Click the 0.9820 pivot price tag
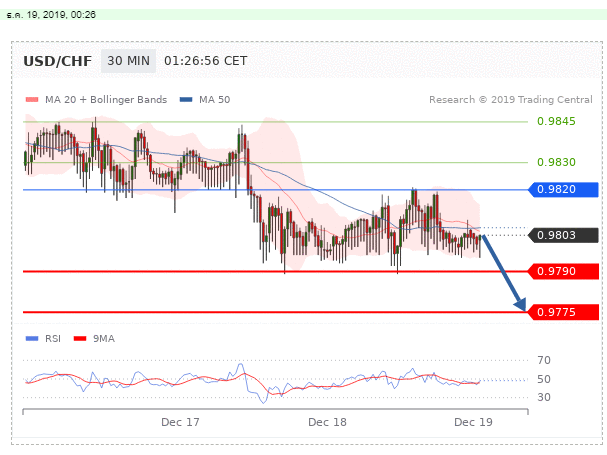The image size is (607, 455). click(563, 189)
